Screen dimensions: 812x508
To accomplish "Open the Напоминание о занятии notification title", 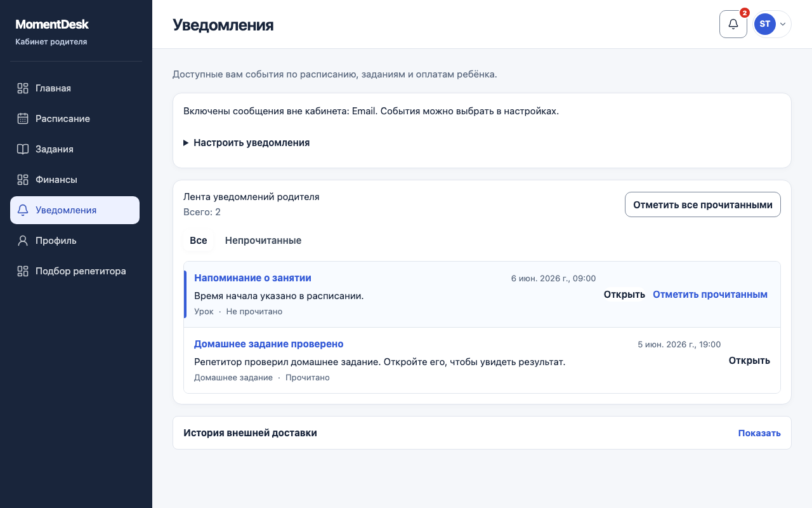I will click(252, 278).
